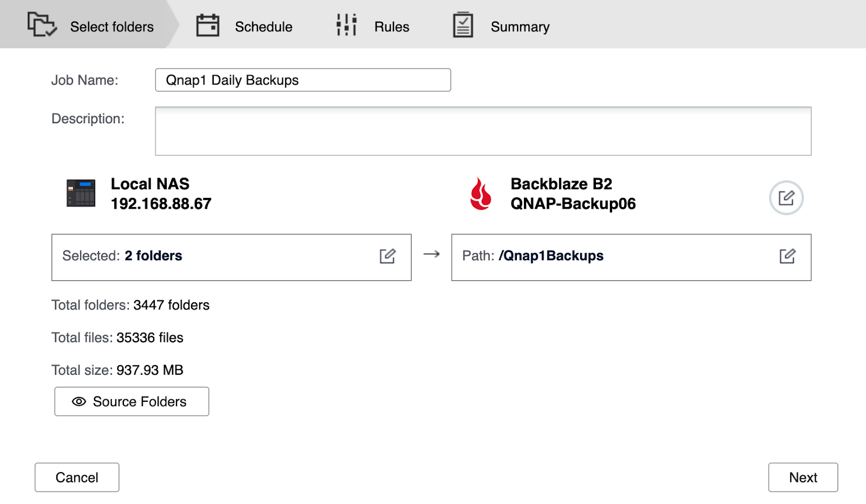Click the Source Folders button

[x=132, y=401]
